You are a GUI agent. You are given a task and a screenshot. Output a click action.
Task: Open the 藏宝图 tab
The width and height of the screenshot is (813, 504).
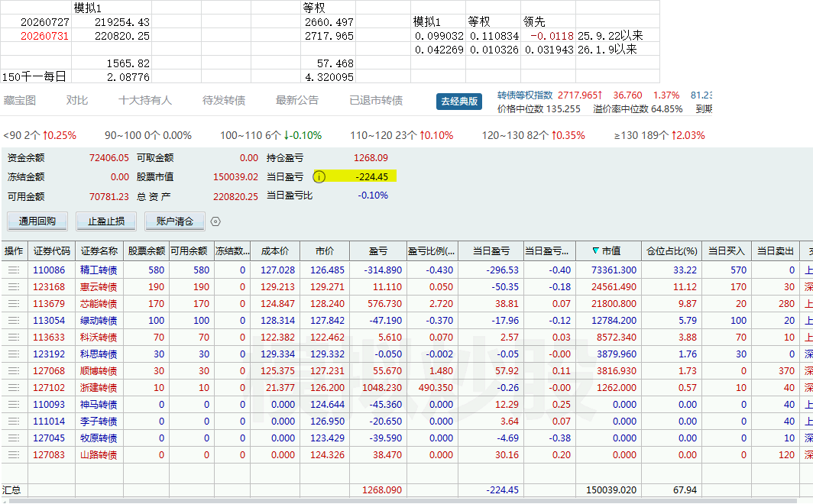[20, 100]
